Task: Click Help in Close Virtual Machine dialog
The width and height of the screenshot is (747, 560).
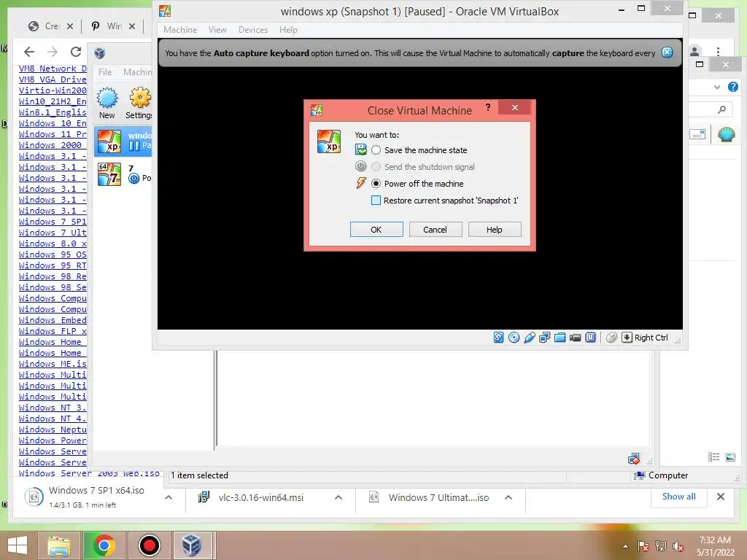Action: [494, 230]
